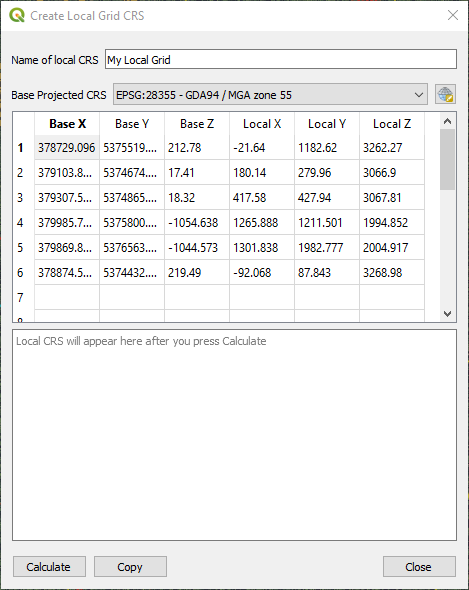The height and width of the screenshot is (590, 469).
Task: Select Local Z cell 2004.917
Action: click(392, 247)
